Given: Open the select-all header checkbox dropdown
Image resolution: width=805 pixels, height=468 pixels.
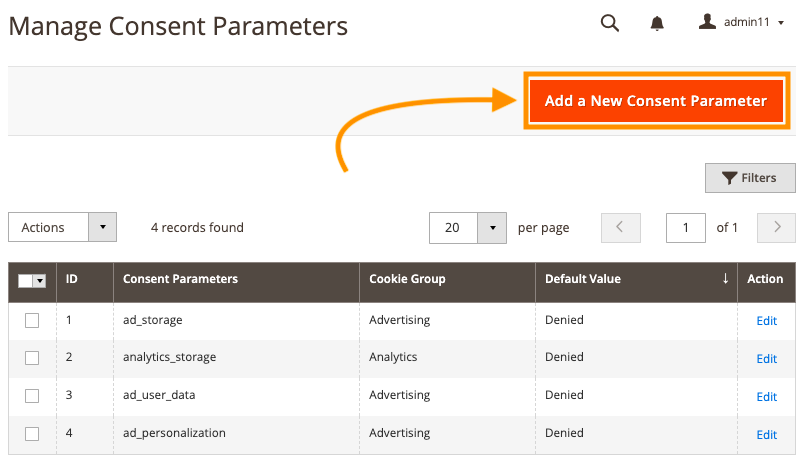Looking at the screenshot, I should click(x=40, y=281).
